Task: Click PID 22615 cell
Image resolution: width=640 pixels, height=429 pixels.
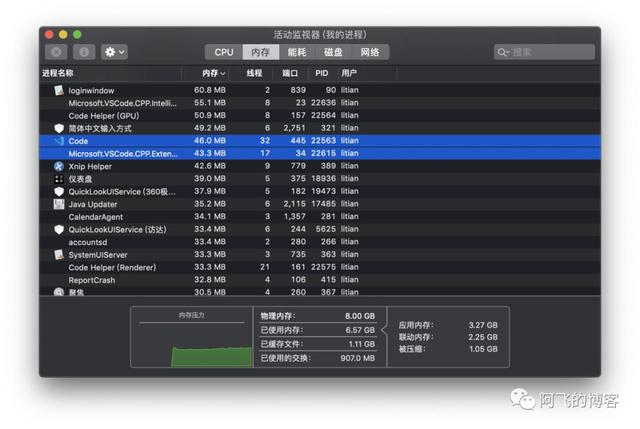Action: 323,153
